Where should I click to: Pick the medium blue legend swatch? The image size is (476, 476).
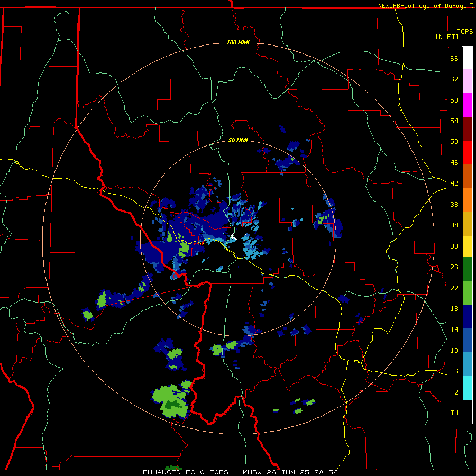(467, 340)
